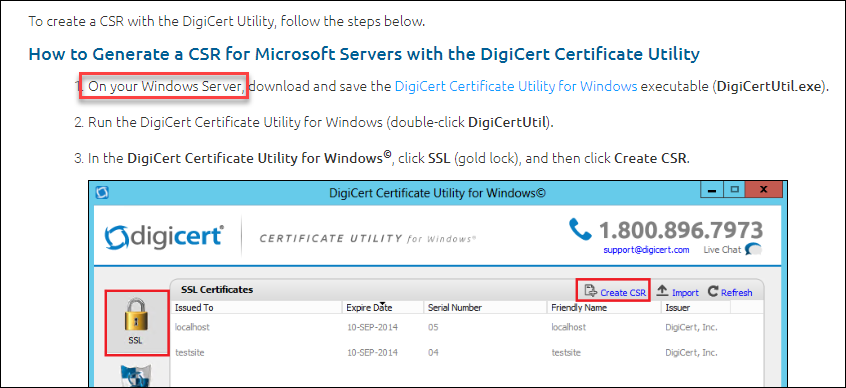Viewport: 846px width, 388px height.
Task: Sort by Friendly Name column header
Action: click(604, 308)
